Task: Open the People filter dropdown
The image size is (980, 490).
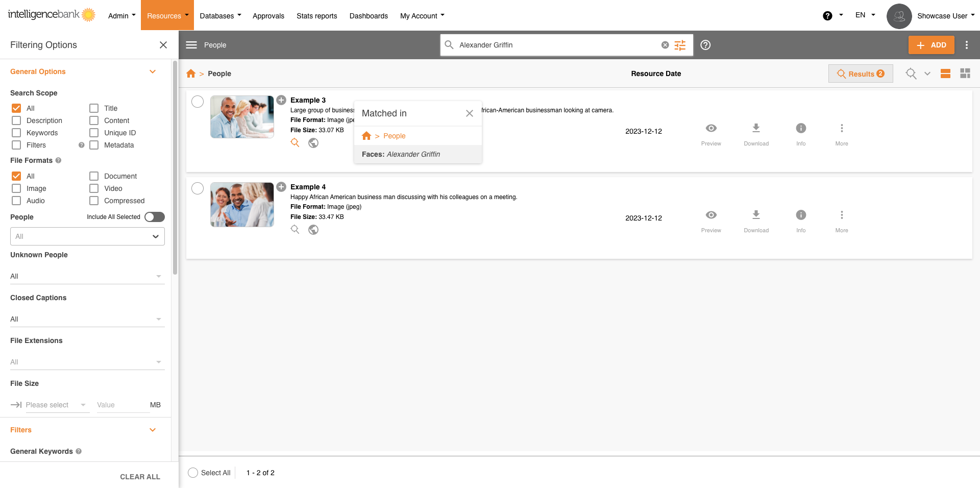Action: (x=87, y=236)
